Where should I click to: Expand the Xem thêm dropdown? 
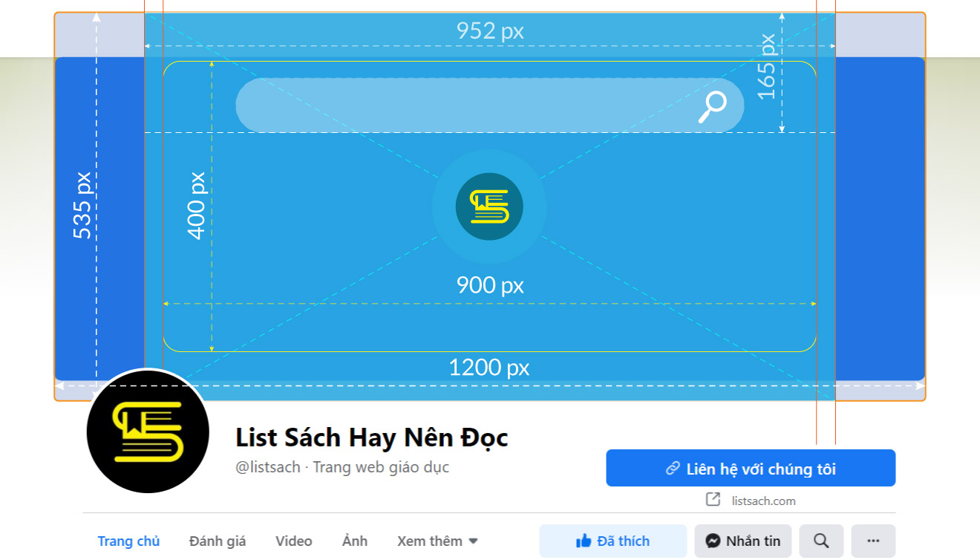437,541
